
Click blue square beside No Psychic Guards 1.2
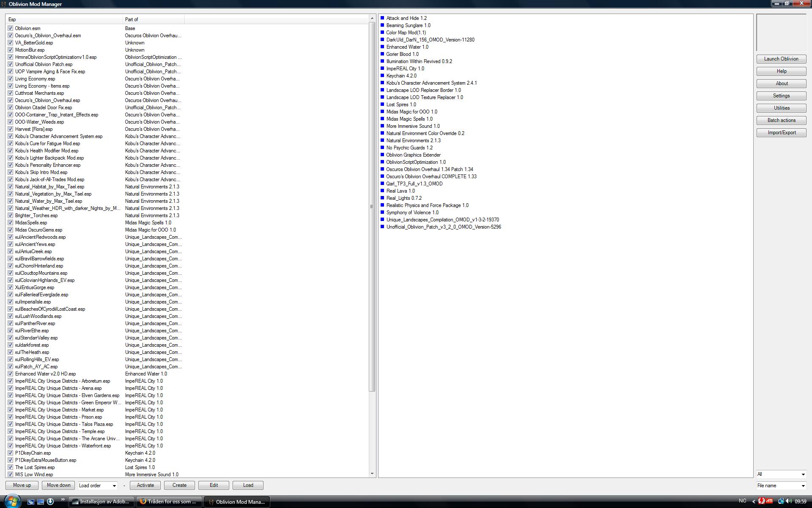(382, 147)
